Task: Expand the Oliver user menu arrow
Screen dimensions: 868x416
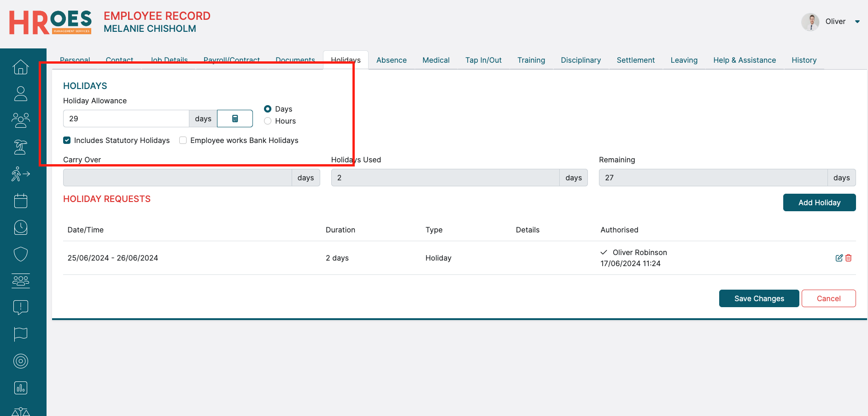Action: click(857, 22)
